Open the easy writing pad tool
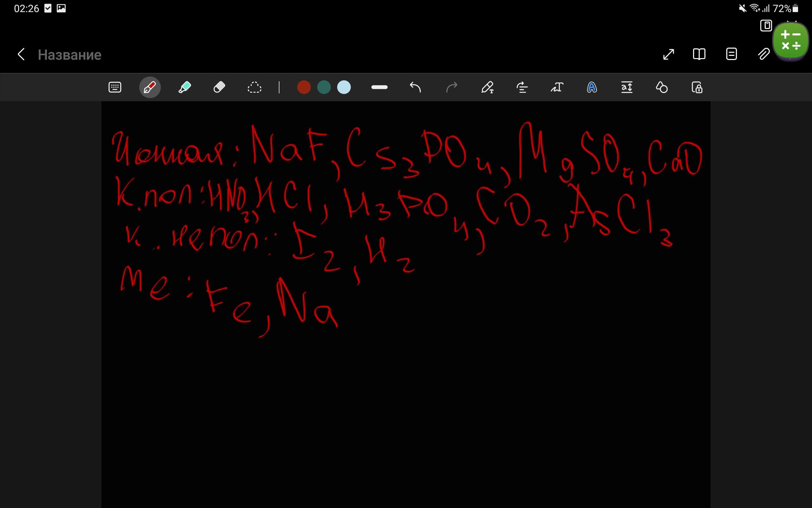This screenshot has width=812, height=508. pyautogui.click(x=627, y=87)
